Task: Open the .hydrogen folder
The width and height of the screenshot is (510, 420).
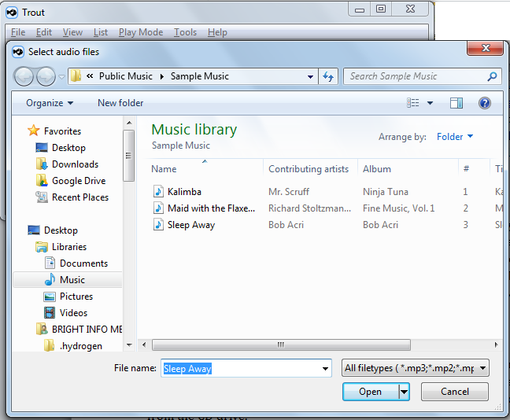Action: [x=73, y=345]
